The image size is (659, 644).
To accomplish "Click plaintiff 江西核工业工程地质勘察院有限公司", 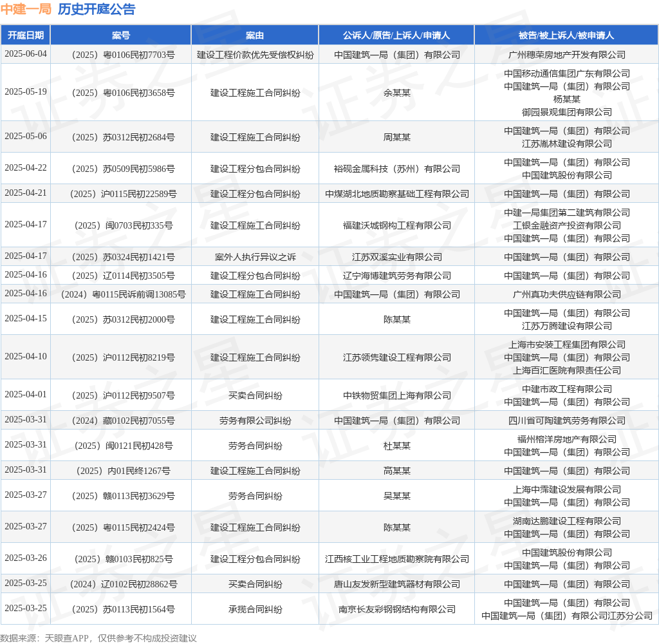I will [x=396, y=560].
